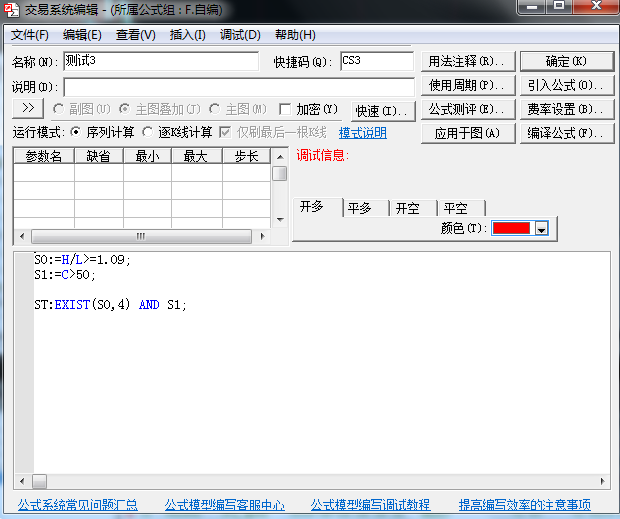
Task: Open 费率设置(B) settings
Action: pyautogui.click(x=567, y=109)
